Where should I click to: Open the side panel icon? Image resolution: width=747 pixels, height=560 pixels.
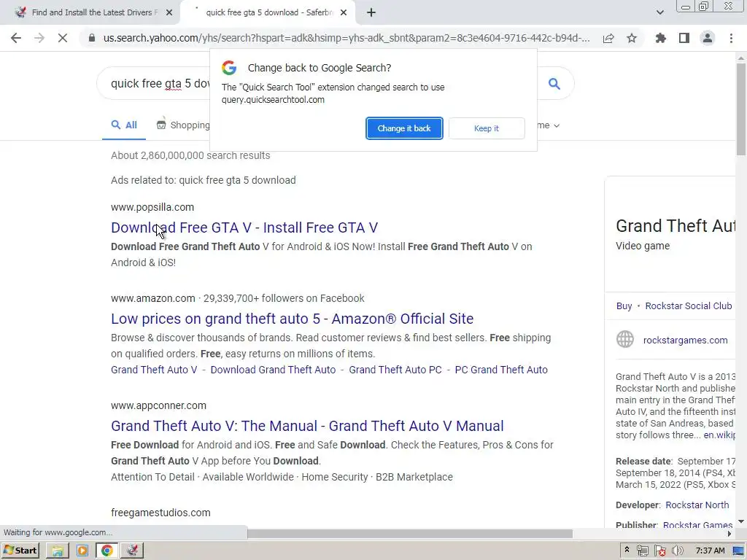(x=684, y=38)
